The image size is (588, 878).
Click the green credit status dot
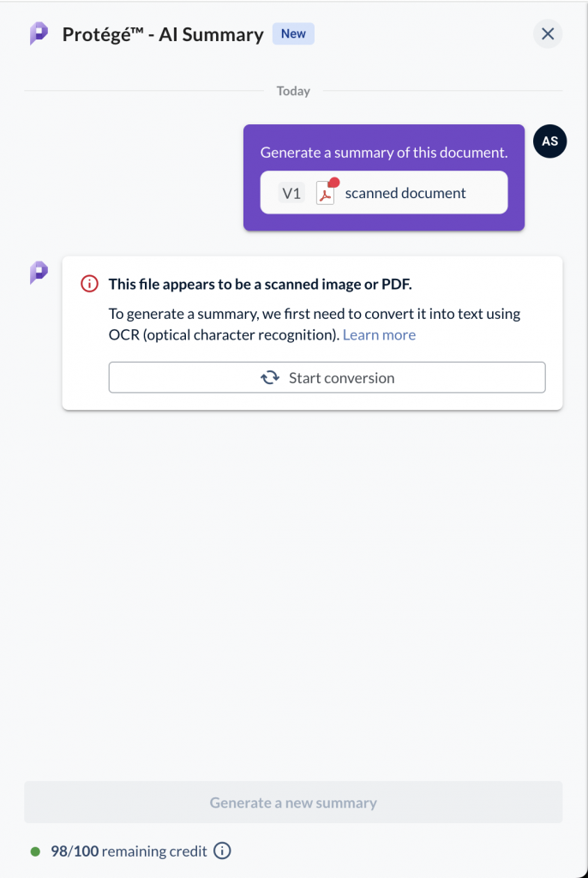[35, 851]
